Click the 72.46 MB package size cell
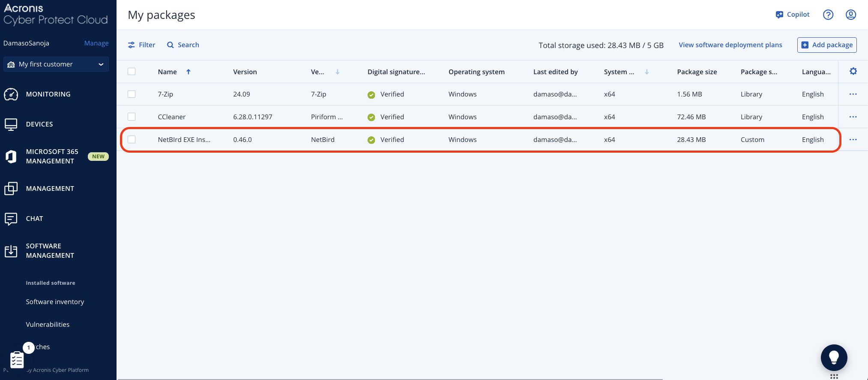 coord(691,117)
